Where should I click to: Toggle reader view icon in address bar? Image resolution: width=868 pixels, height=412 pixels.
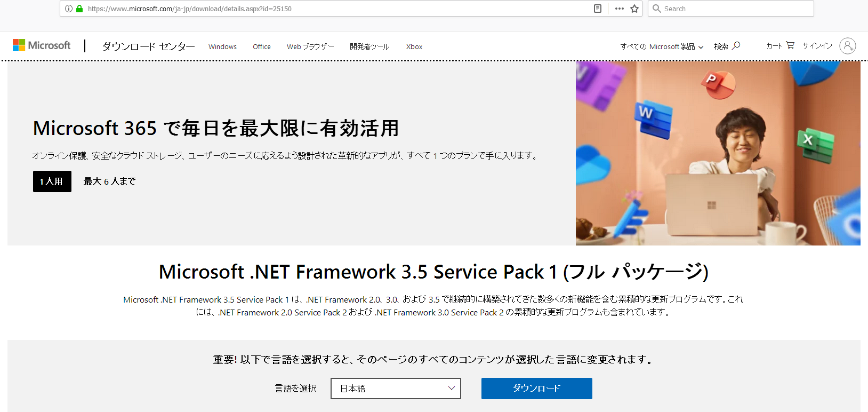point(598,9)
